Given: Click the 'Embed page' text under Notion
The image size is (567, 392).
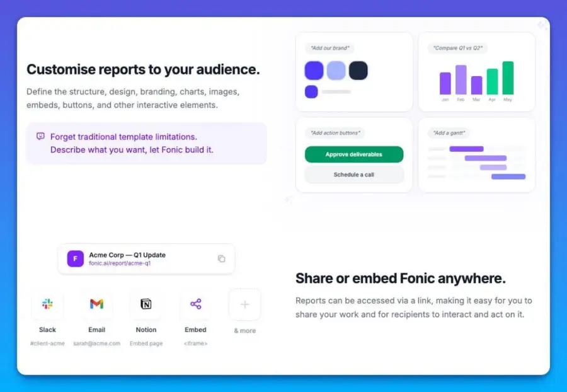Looking at the screenshot, I should coord(146,343).
